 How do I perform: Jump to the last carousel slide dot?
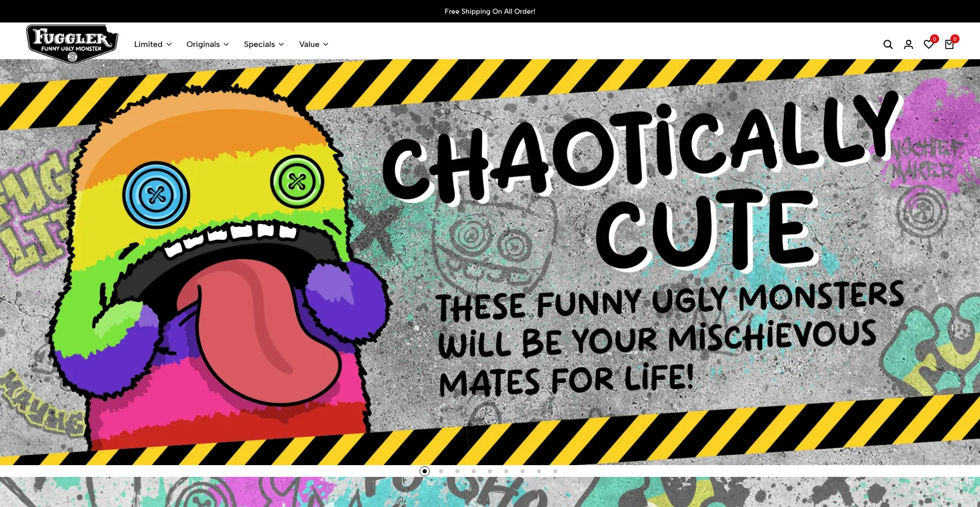pos(555,471)
